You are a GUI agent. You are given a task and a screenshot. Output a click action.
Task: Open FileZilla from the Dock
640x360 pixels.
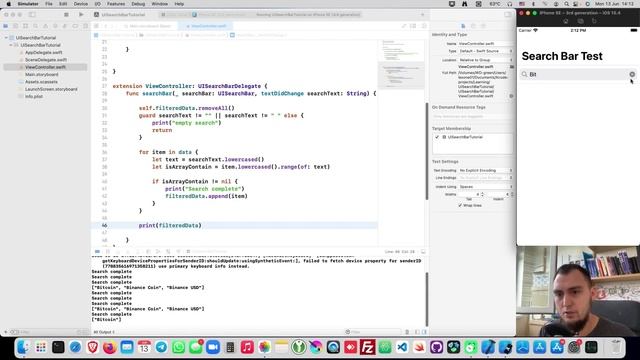click(x=367, y=347)
